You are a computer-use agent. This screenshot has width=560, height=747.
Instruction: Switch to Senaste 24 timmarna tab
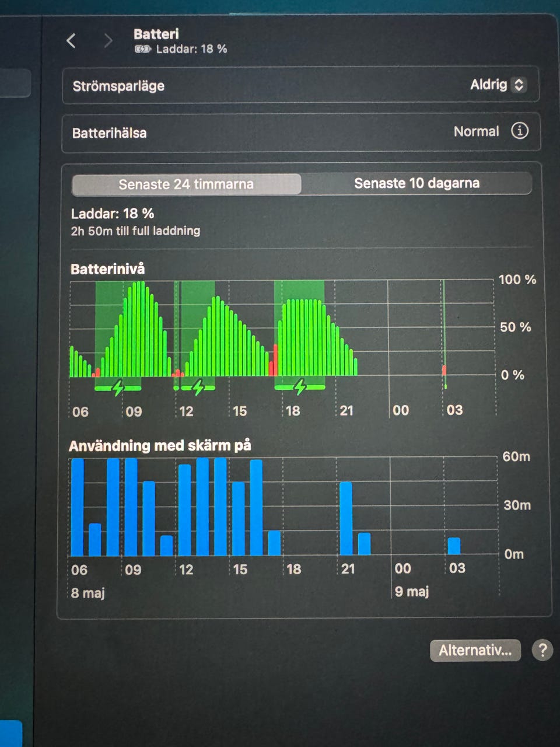186,184
